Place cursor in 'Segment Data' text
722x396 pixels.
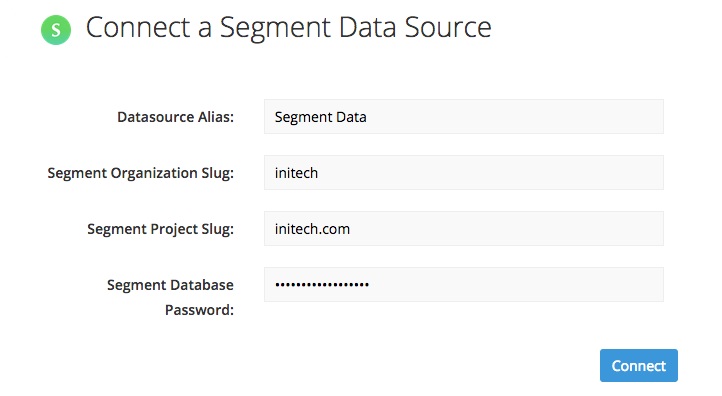pyautogui.click(x=320, y=117)
